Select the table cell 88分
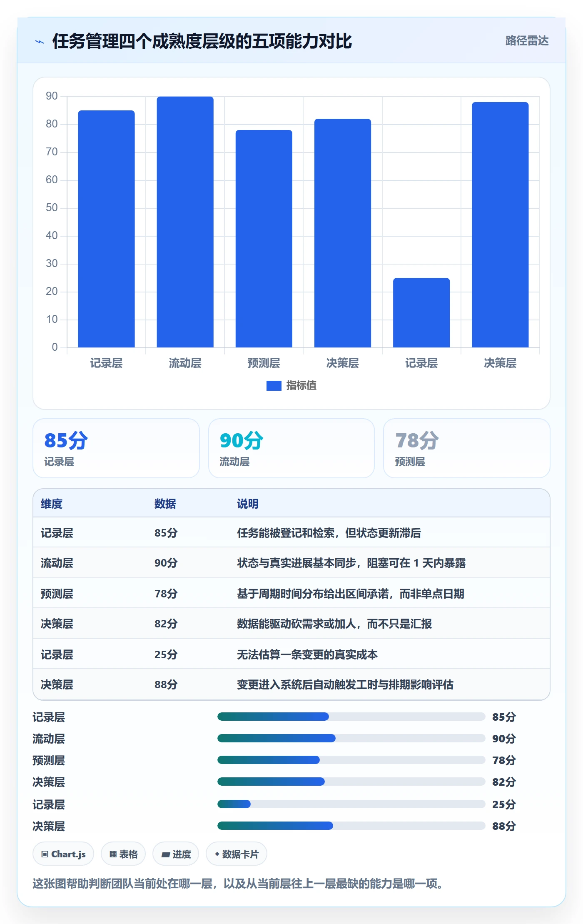 click(x=166, y=684)
